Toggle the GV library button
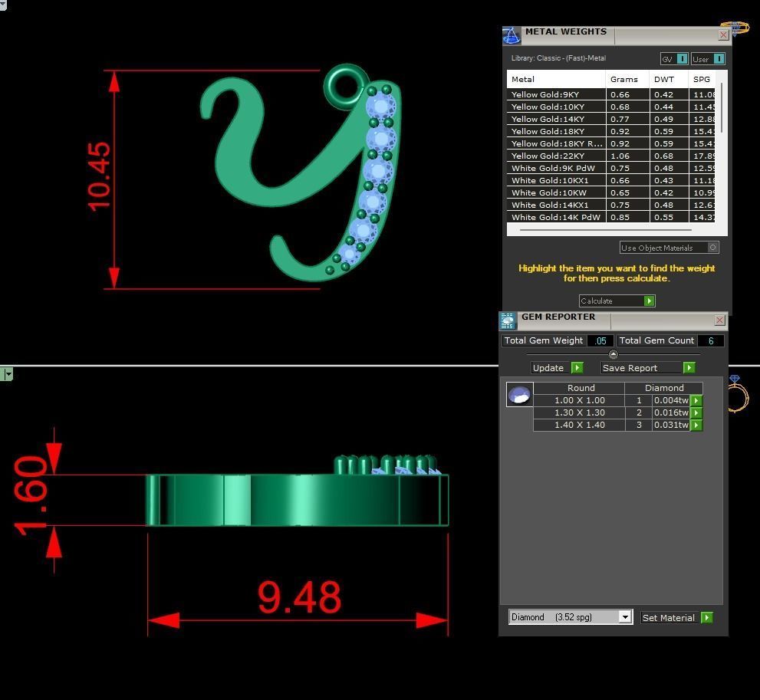The height and width of the screenshot is (700, 760). 674,58
